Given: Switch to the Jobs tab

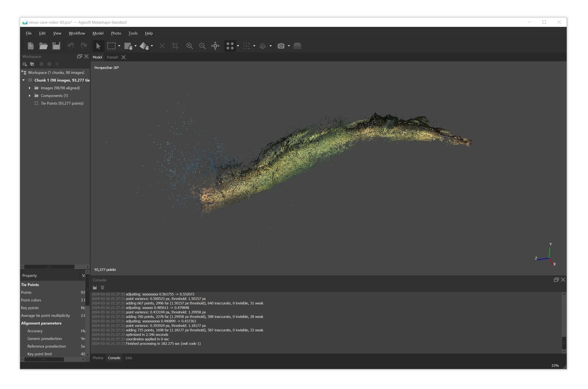Looking at the screenshot, I should tap(129, 358).
